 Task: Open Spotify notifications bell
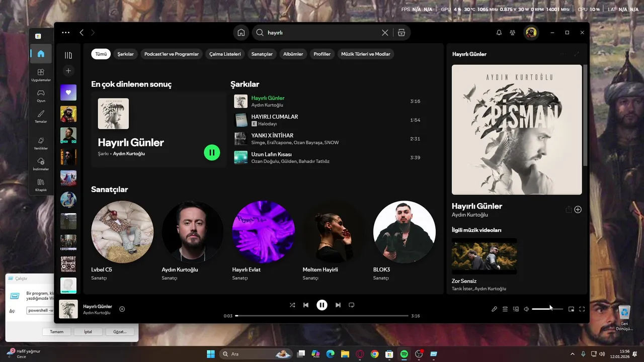tap(499, 33)
